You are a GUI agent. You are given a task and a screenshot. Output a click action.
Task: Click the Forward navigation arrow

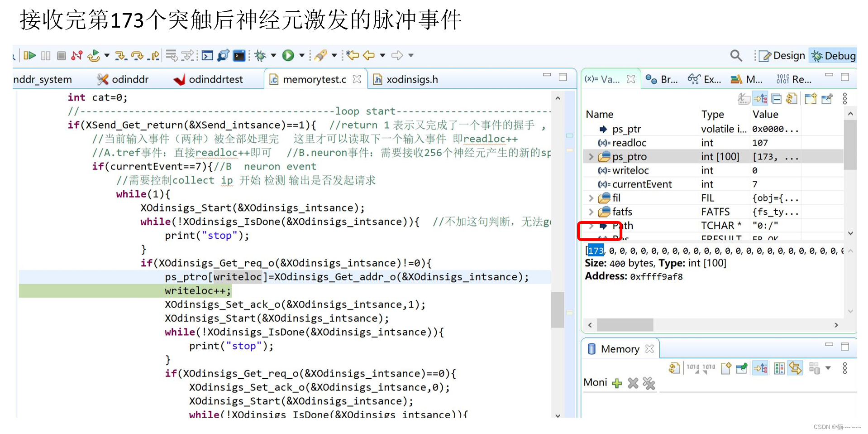397,55
